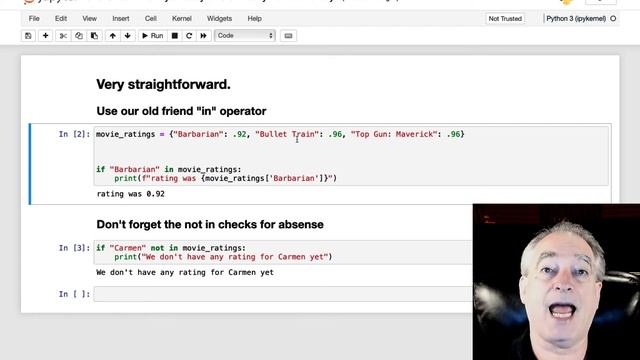The width and height of the screenshot is (640, 360).
Task: Run the selected cell
Action: point(153,36)
